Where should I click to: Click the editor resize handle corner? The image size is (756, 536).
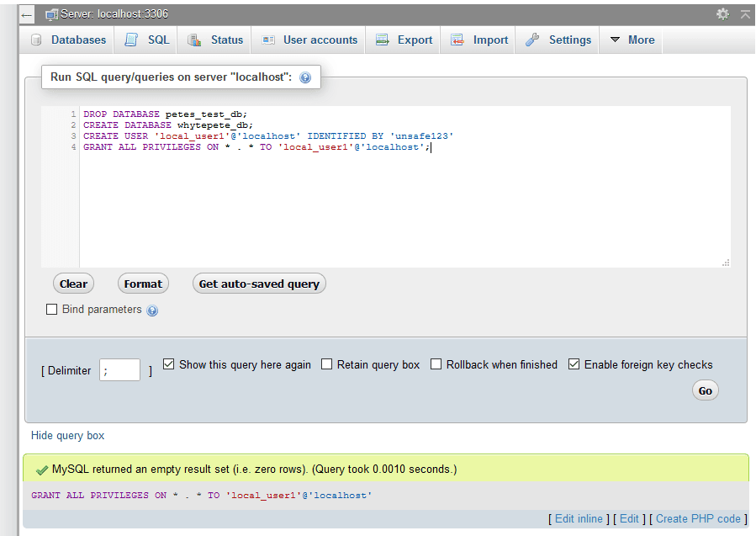click(x=726, y=263)
